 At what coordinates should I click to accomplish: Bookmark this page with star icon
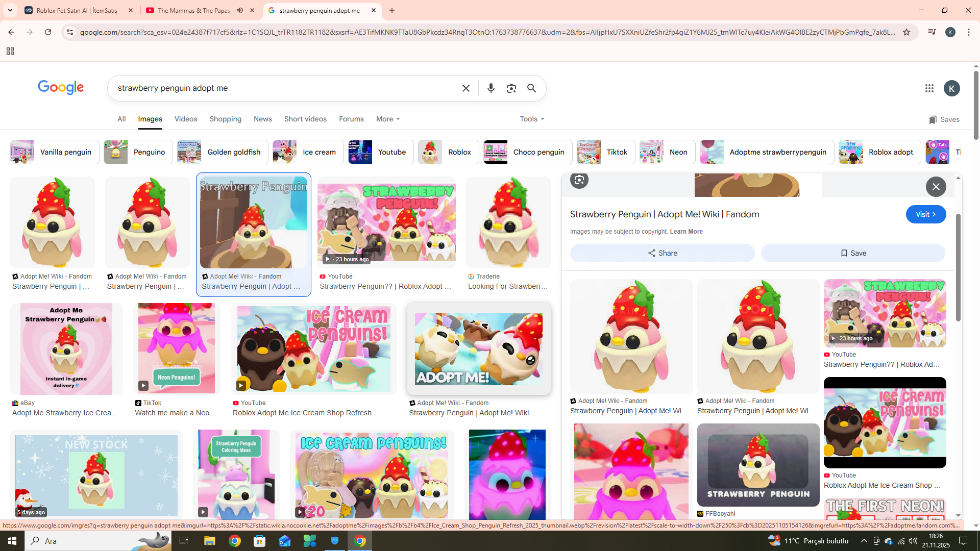point(906,32)
